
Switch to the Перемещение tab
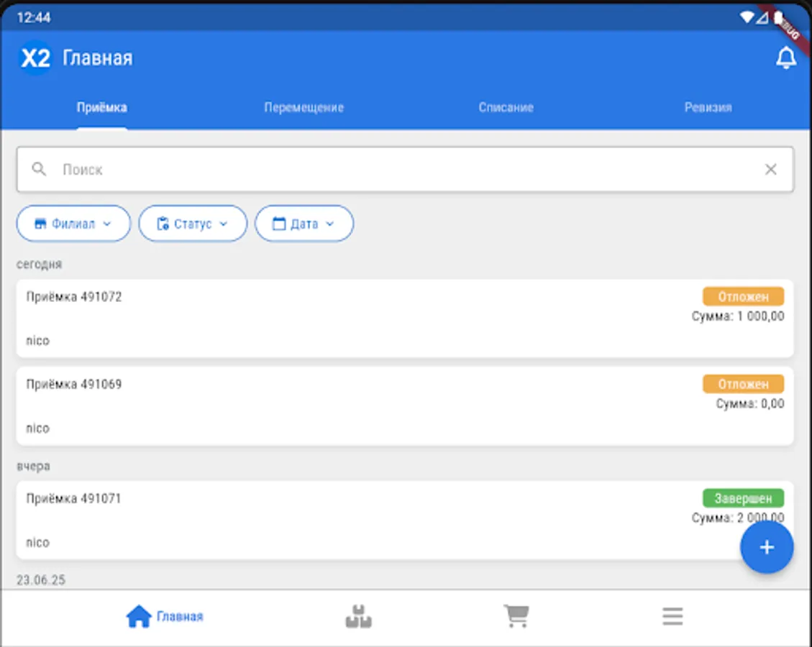[x=304, y=107]
